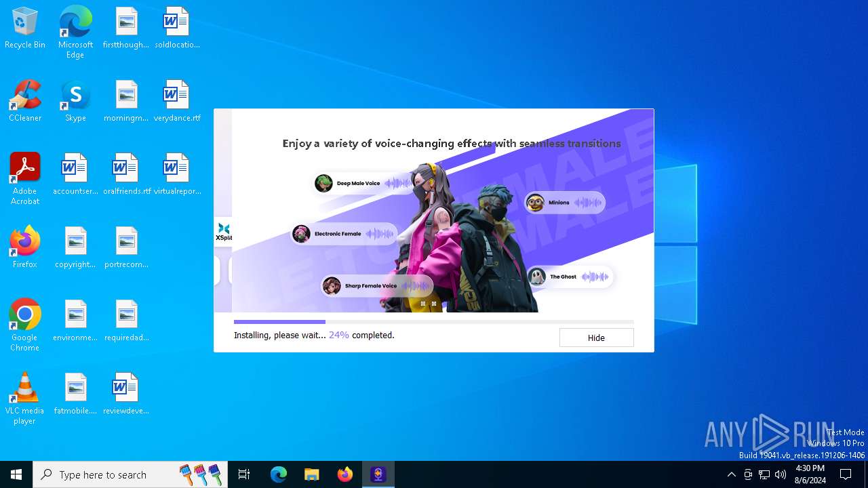Open the network status tray icon
Screen dimensions: 868x488
point(764,474)
